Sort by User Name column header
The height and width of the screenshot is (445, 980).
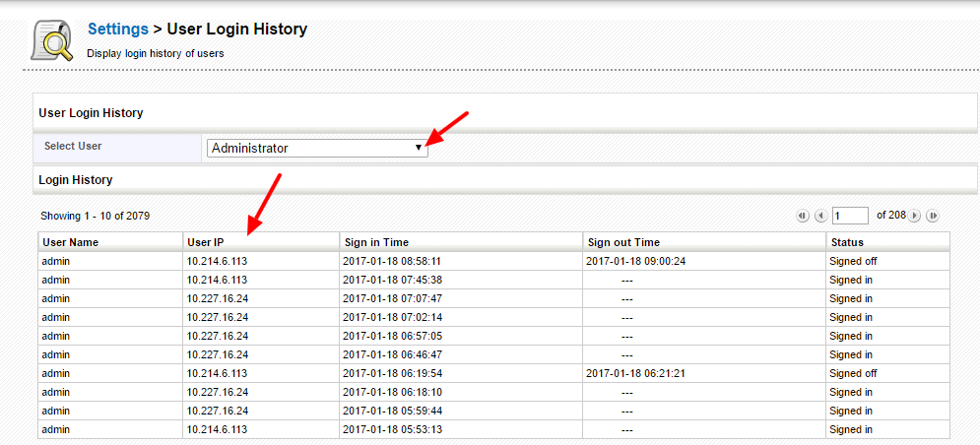pos(70,242)
